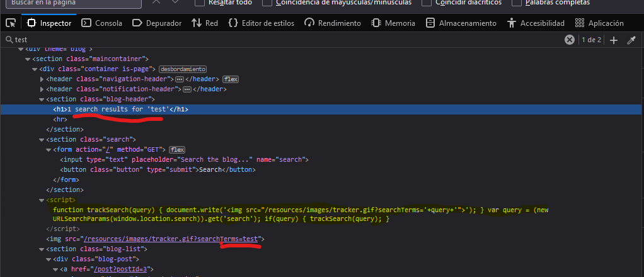Activate the element picker tool
The width and height of the screenshot is (644, 277).
click(x=11, y=23)
